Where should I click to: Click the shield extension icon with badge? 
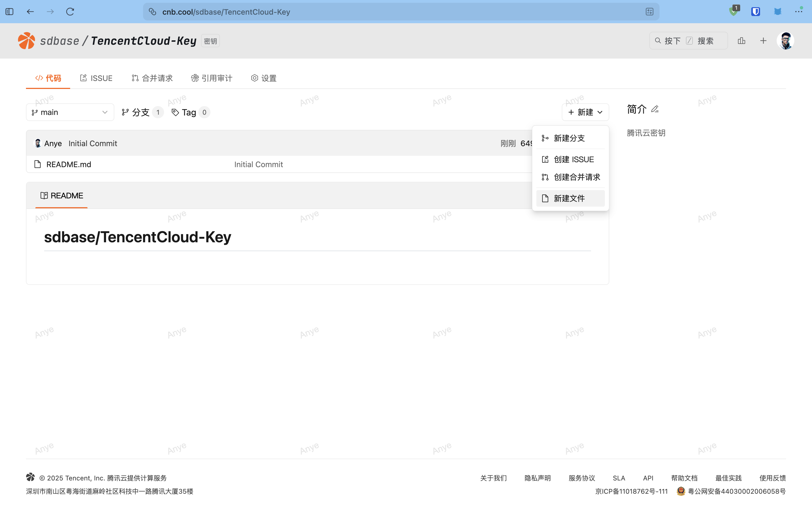pos(733,11)
